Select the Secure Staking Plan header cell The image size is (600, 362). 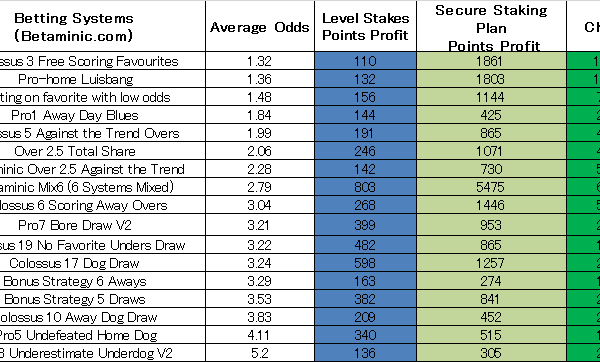pos(491,26)
